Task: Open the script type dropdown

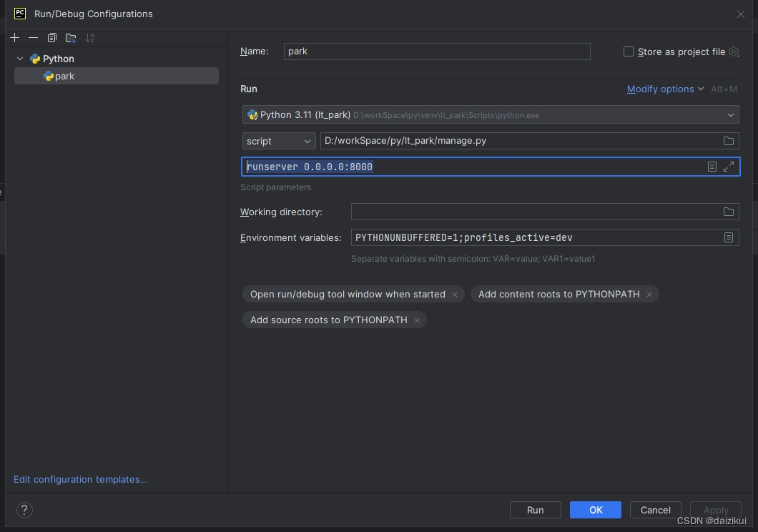Action: tap(307, 141)
